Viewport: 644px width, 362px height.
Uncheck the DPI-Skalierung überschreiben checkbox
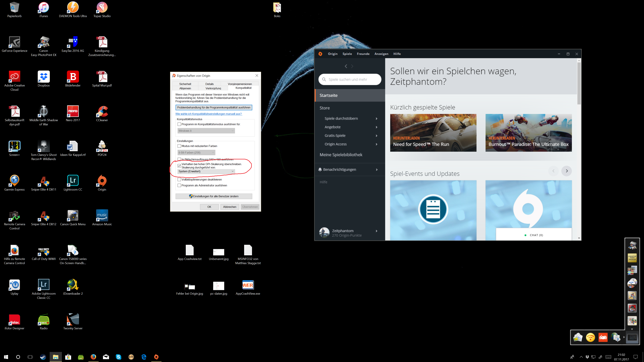pyautogui.click(x=179, y=166)
